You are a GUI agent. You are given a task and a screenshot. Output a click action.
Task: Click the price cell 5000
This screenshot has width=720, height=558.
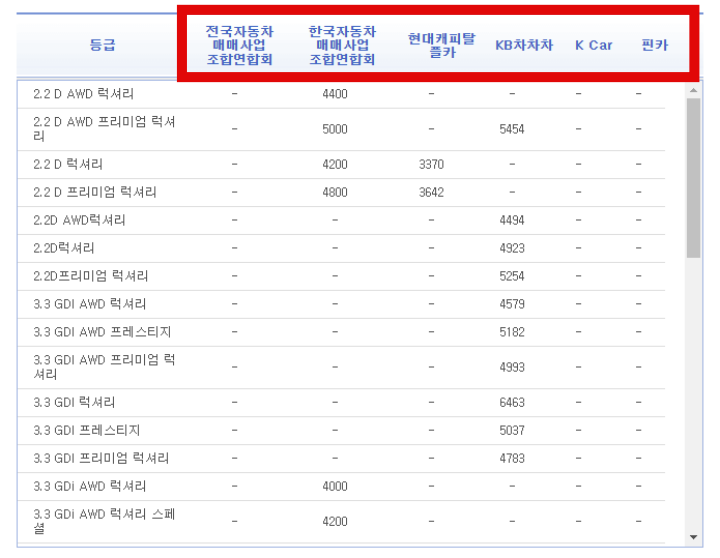tap(335, 129)
